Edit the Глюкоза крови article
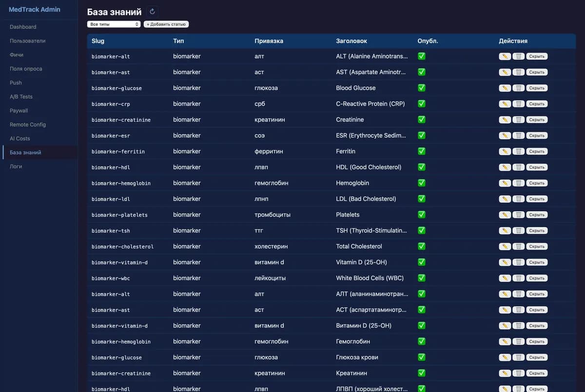Image resolution: width=585 pixels, height=392 pixels. point(505,357)
